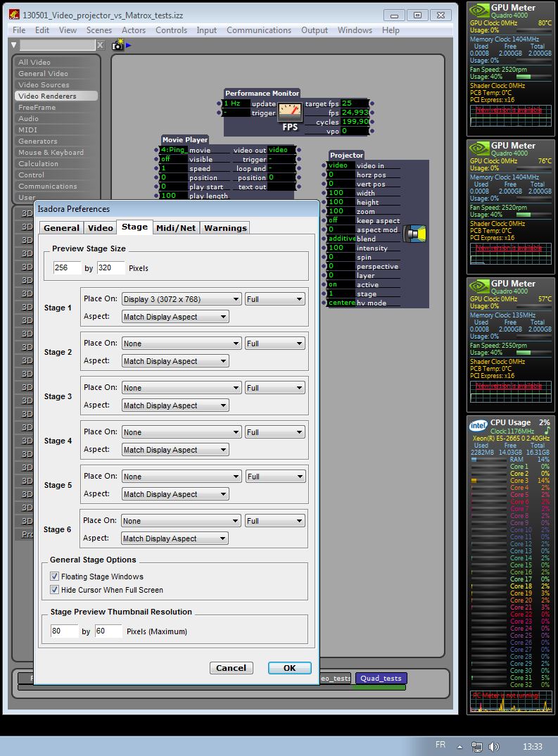Open Stage 1 Full size dropdown

pos(274,299)
